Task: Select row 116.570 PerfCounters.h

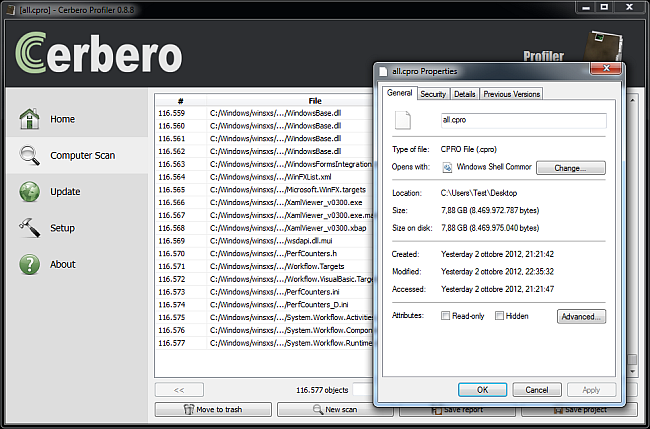Action: click(x=264, y=254)
